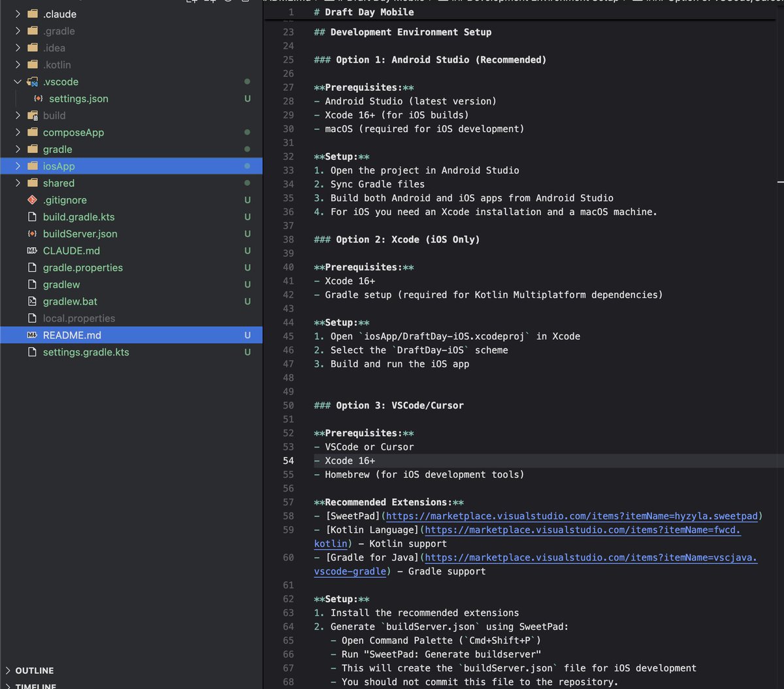The image size is (784, 689).
Task: Open settings.gradle.kts file
Action: point(86,352)
